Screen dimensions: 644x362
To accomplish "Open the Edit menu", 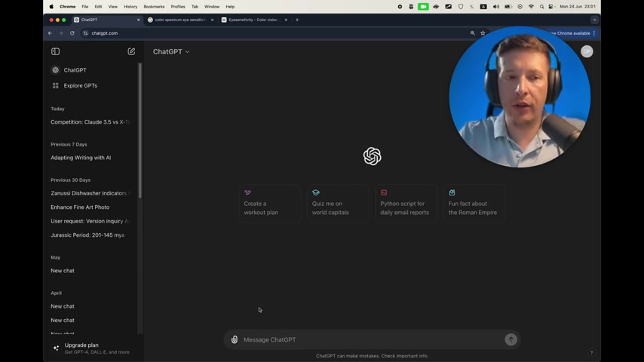I will tap(98, 7).
